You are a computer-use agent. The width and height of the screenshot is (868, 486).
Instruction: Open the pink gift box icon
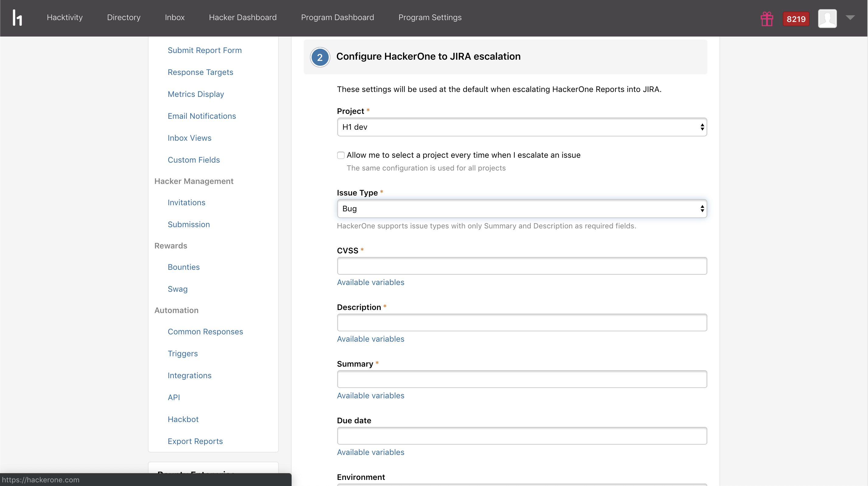[767, 19]
